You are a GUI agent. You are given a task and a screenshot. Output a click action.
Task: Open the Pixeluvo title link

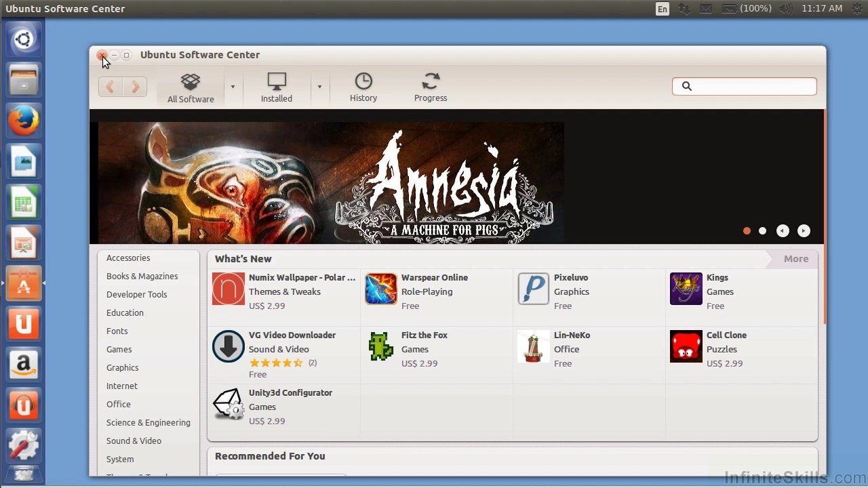[x=571, y=278]
